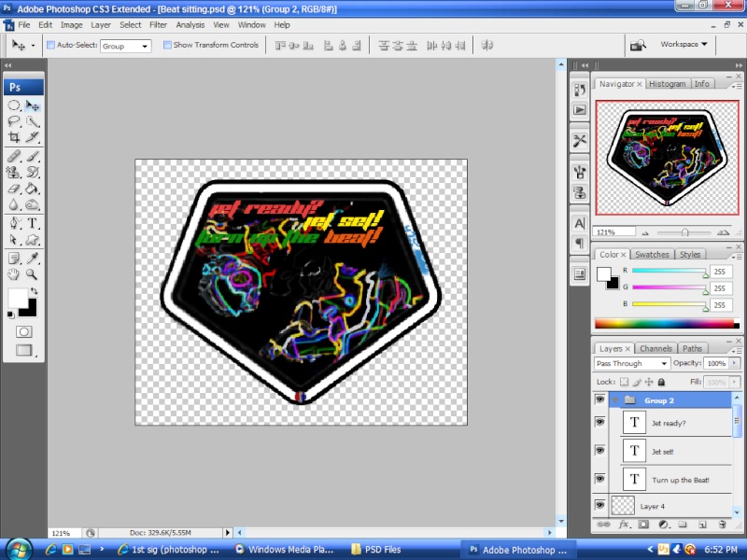Switch to the Histogram tab
The image size is (747, 560).
click(667, 84)
